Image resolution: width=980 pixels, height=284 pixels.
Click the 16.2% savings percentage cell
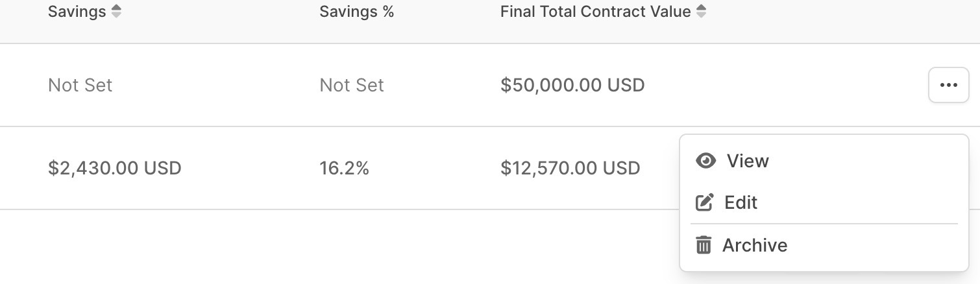(x=344, y=169)
